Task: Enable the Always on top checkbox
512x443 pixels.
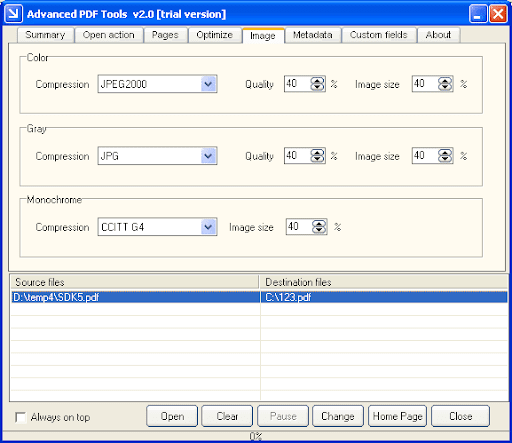Action: click(x=21, y=417)
